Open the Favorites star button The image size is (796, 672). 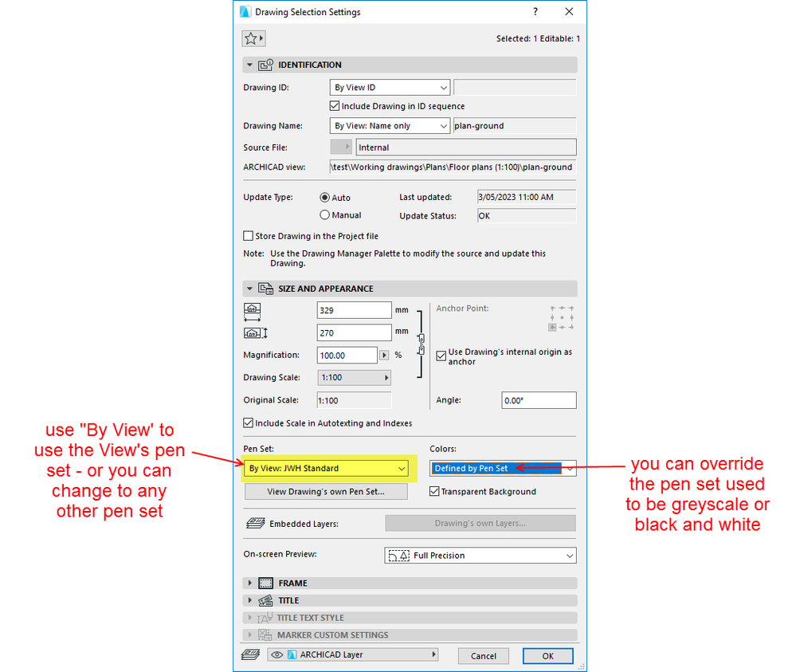pyautogui.click(x=253, y=38)
